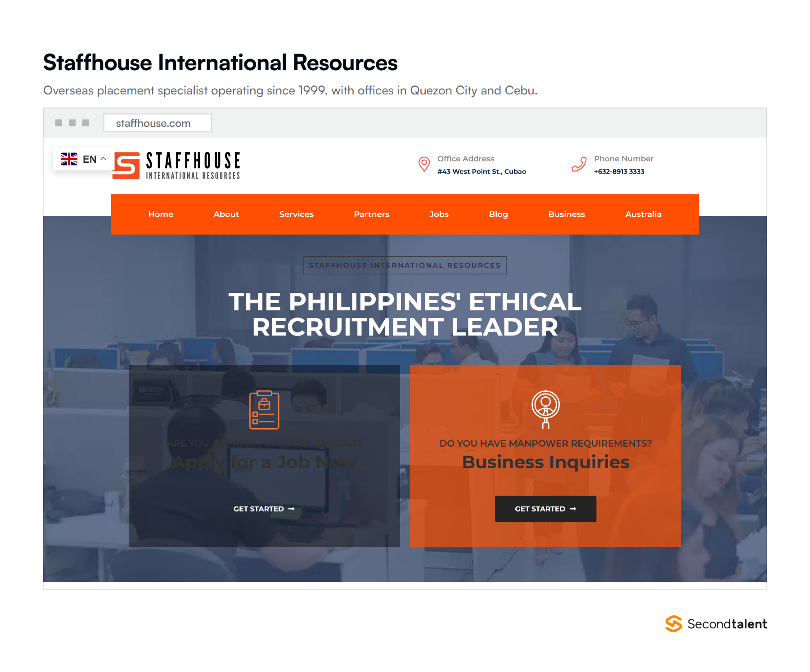Image resolution: width=810 pixels, height=672 pixels.
Task: Click the Office Address label
Action: (466, 158)
